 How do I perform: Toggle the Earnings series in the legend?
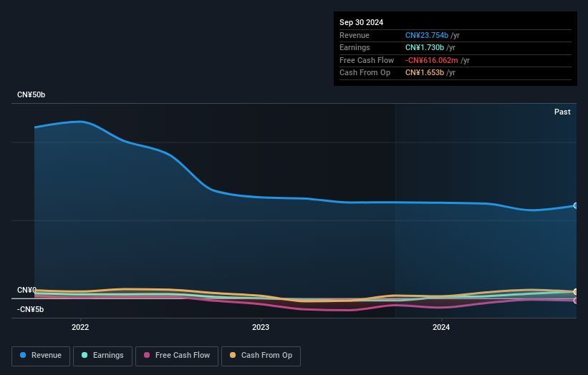coord(102,356)
